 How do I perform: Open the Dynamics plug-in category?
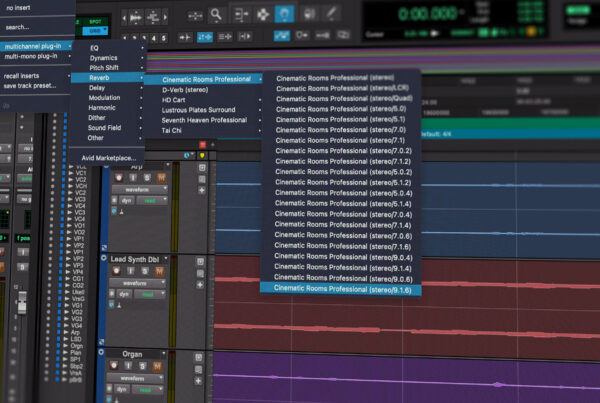pyautogui.click(x=108, y=58)
